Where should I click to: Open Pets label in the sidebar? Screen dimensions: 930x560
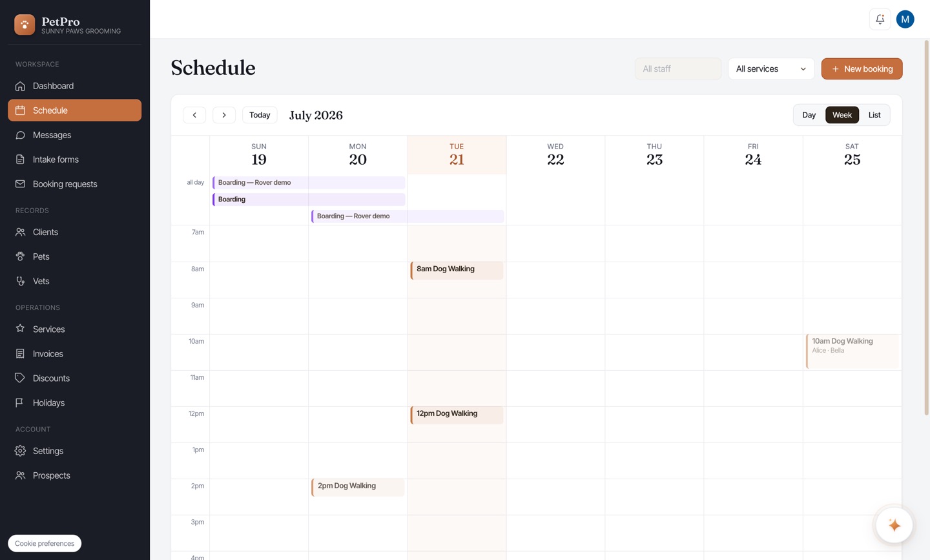pos(41,256)
